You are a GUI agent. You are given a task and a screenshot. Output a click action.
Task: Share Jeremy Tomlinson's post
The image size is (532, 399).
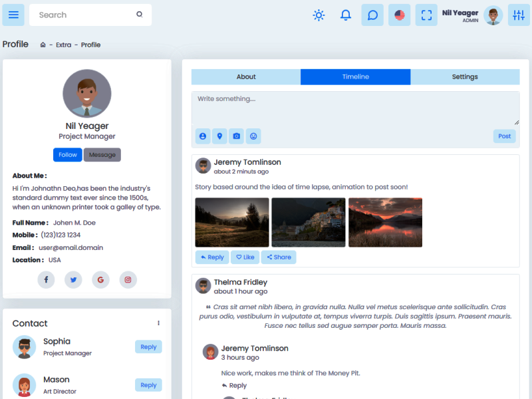(279, 257)
